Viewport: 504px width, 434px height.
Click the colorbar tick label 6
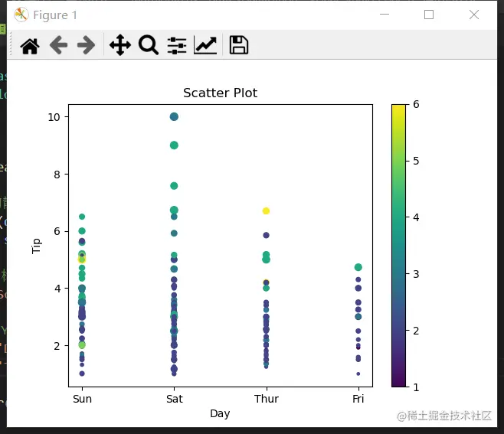tap(416, 104)
